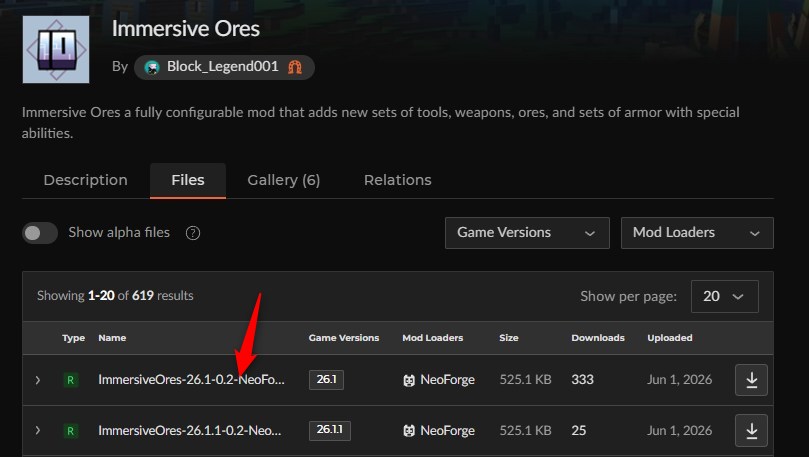Click the 525.1 KB size in 26.1 row
809x457 pixels.
coord(525,380)
